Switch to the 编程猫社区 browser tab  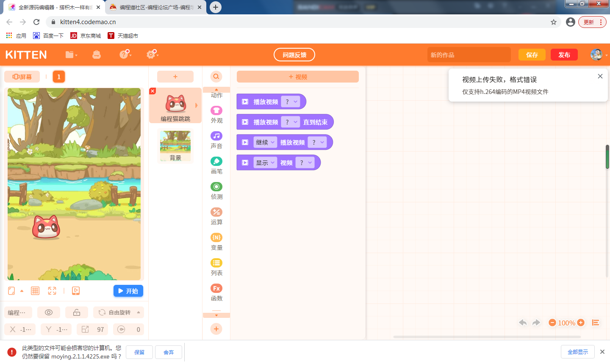pos(156,7)
